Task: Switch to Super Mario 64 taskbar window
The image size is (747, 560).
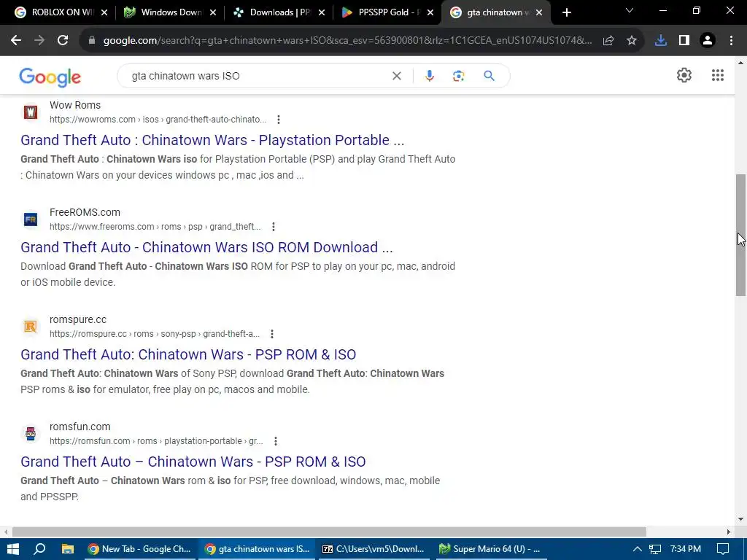Action: click(x=489, y=549)
